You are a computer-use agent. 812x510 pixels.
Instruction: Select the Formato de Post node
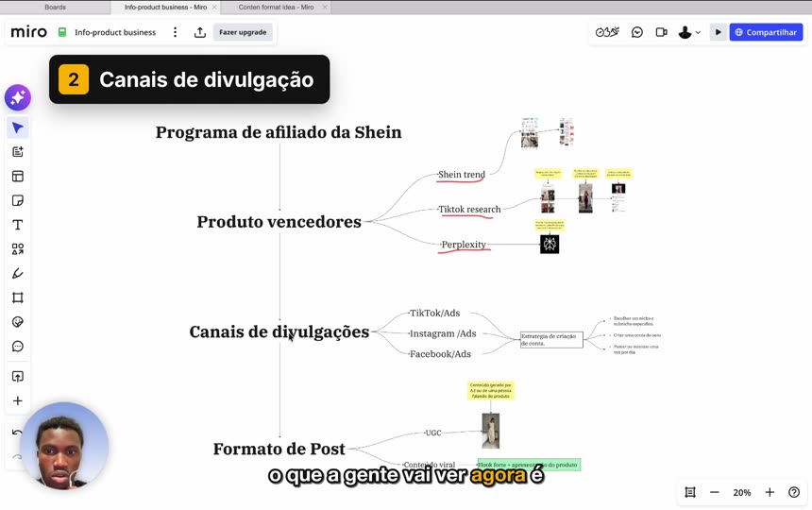[279, 449]
